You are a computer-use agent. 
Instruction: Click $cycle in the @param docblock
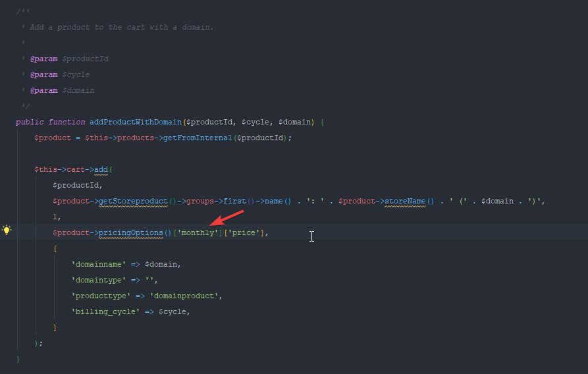(76, 74)
